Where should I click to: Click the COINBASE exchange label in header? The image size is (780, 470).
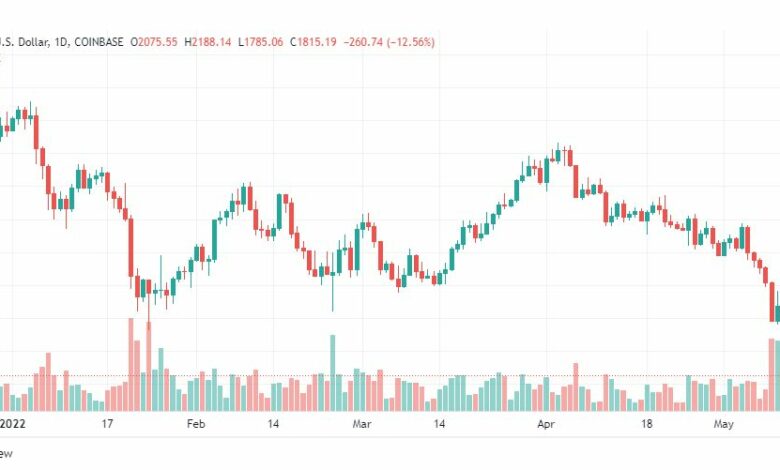tap(98, 42)
